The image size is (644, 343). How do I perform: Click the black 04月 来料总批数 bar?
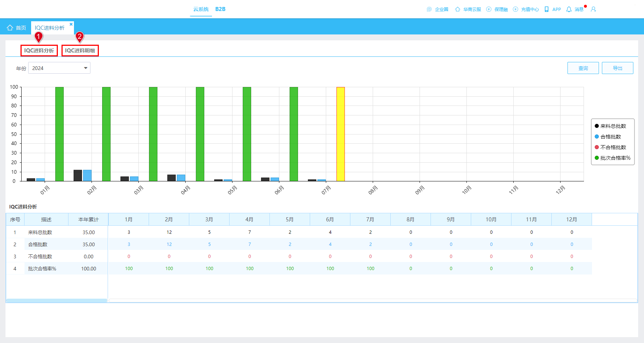point(171,178)
